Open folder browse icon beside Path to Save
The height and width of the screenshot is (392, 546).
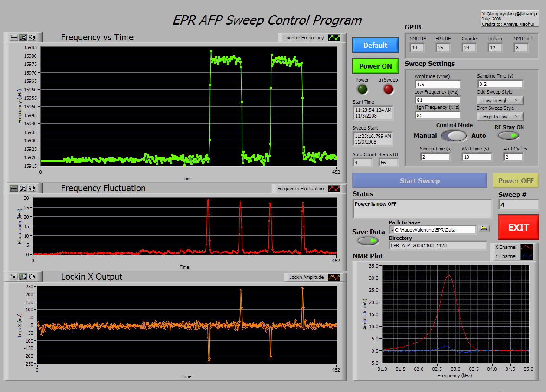pyautogui.click(x=484, y=229)
